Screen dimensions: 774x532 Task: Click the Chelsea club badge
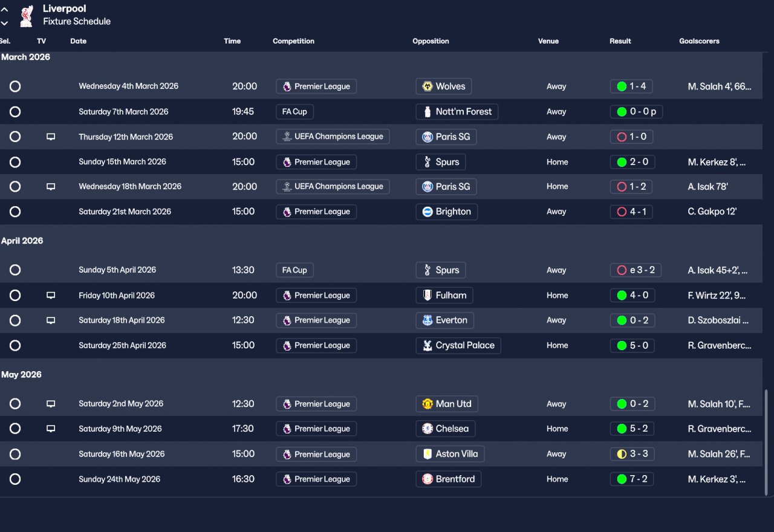(428, 429)
